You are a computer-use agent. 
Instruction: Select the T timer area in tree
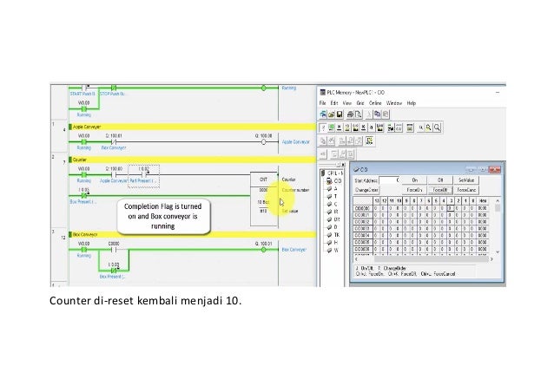[x=332, y=197]
